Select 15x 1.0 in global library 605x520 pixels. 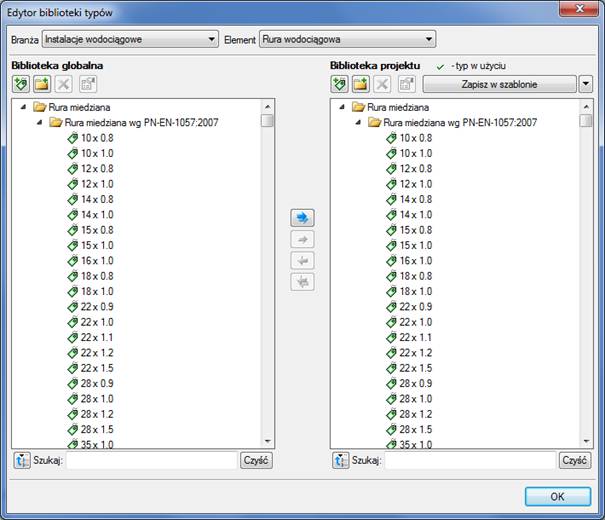pyautogui.click(x=97, y=245)
